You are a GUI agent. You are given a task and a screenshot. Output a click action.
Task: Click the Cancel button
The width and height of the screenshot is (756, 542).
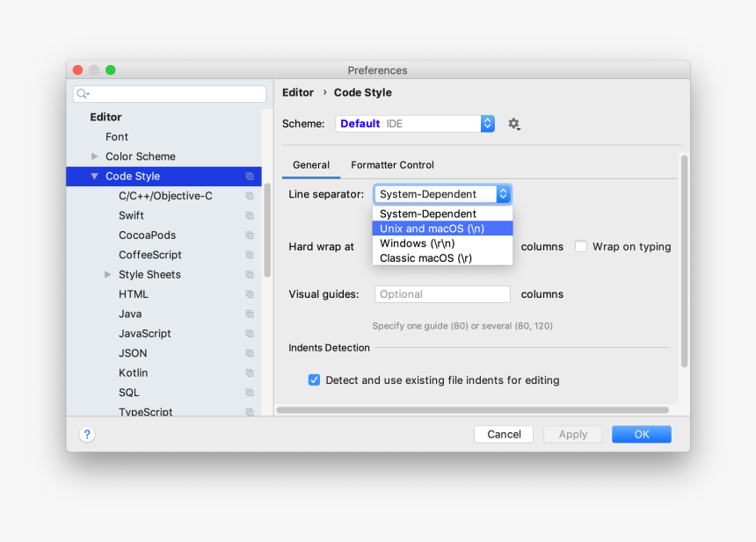pos(504,434)
